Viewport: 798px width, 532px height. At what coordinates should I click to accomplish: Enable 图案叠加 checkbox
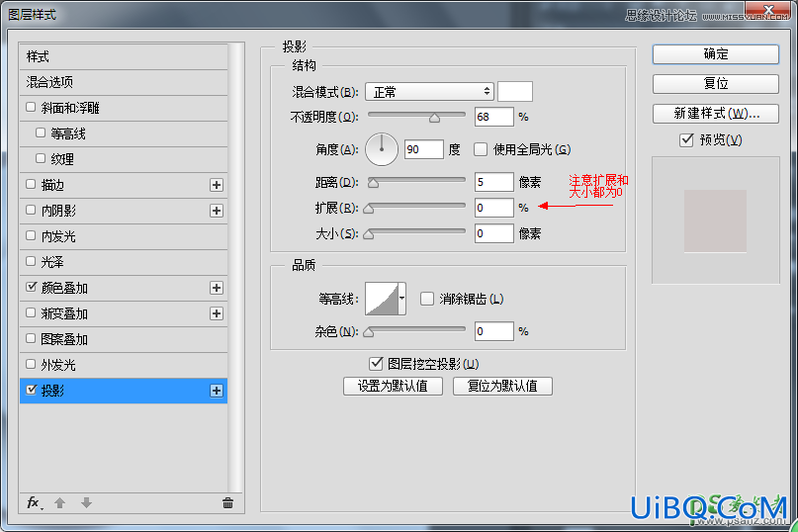31,338
